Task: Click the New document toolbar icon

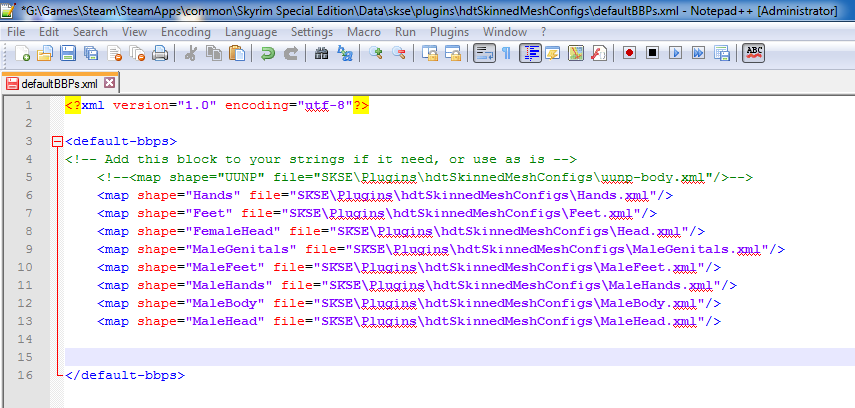Action: tap(22, 53)
